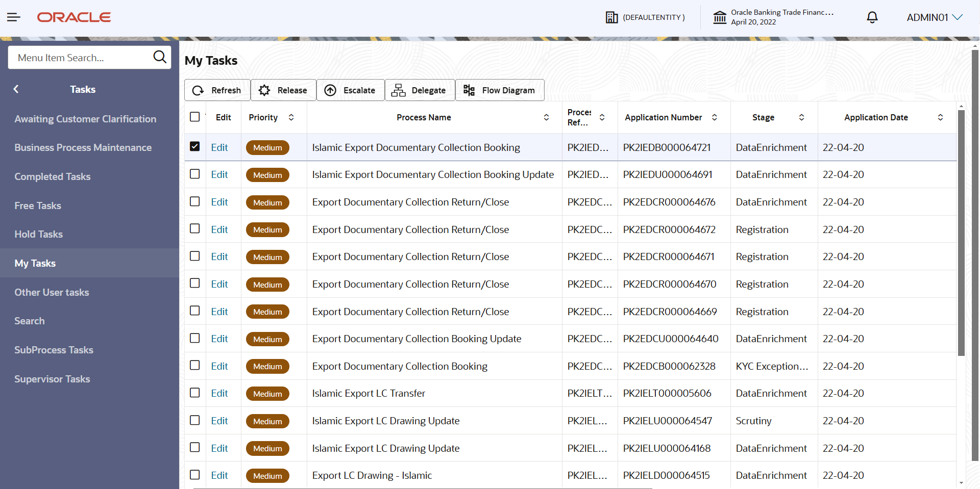Screen dimensions: 980x489
Task: Click Edit link for PK2IEDU000064691 row
Action: pyautogui.click(x=219, y=174)
